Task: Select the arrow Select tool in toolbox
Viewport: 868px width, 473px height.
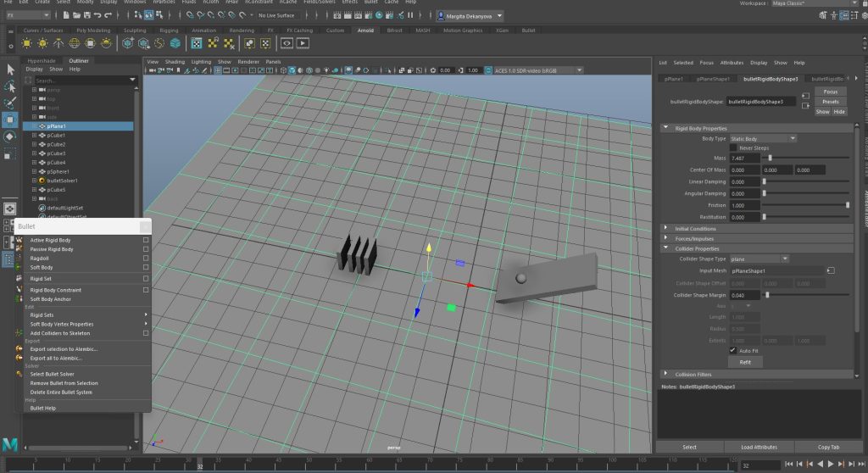Action: (10, 70)
